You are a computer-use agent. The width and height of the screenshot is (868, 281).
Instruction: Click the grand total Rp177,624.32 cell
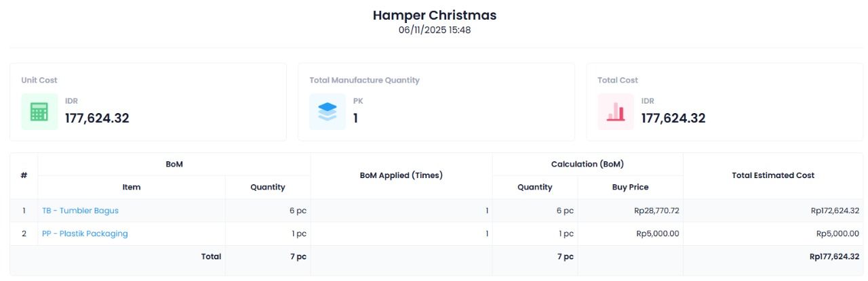click(834, 257)
